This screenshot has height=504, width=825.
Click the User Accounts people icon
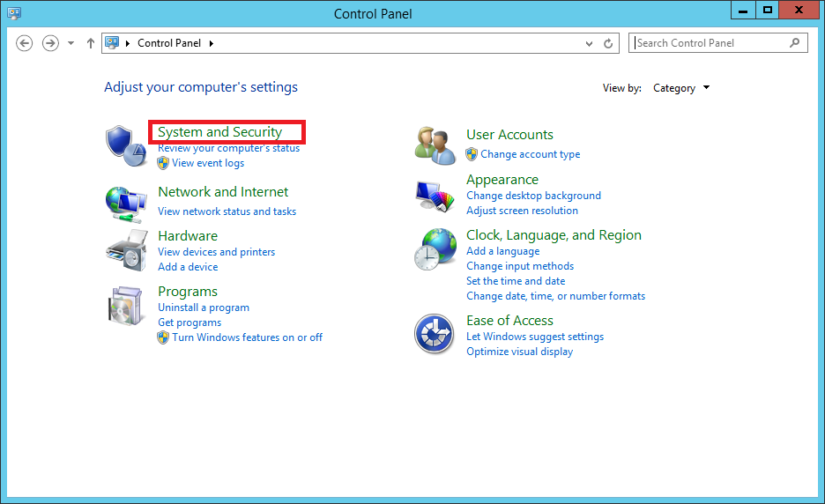435,145
